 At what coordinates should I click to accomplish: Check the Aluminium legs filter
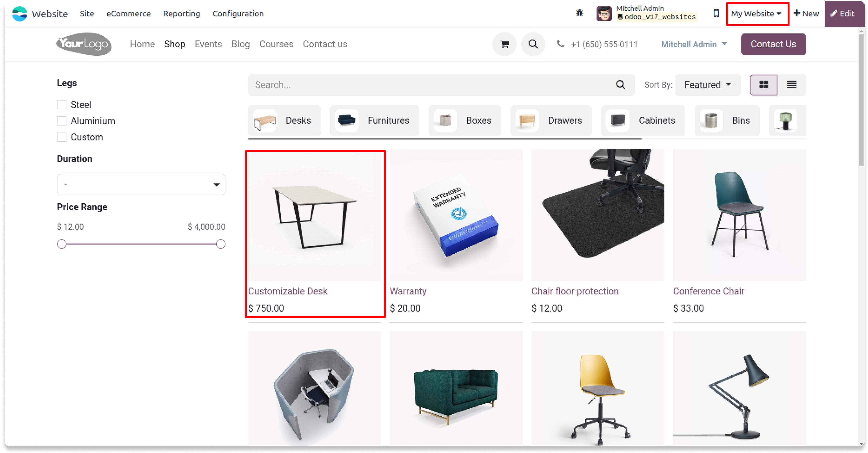[x=62, y=121]
